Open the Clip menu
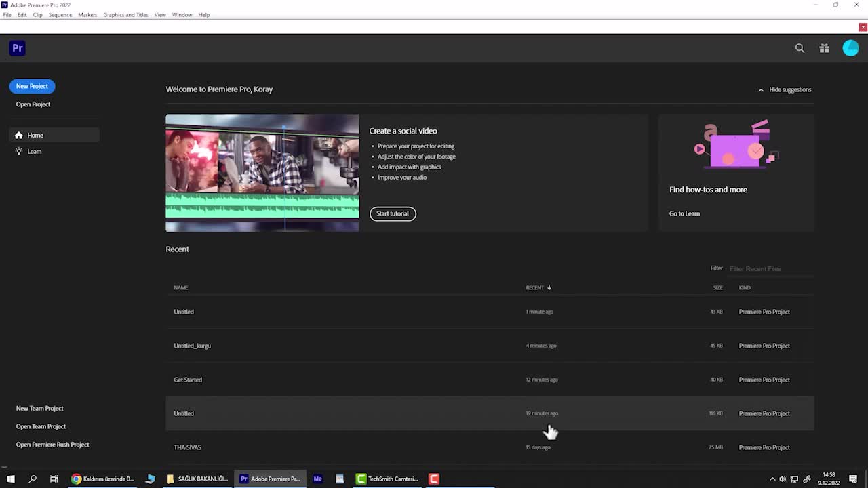This screenshot has width=868, height=488. pos(37,14)
